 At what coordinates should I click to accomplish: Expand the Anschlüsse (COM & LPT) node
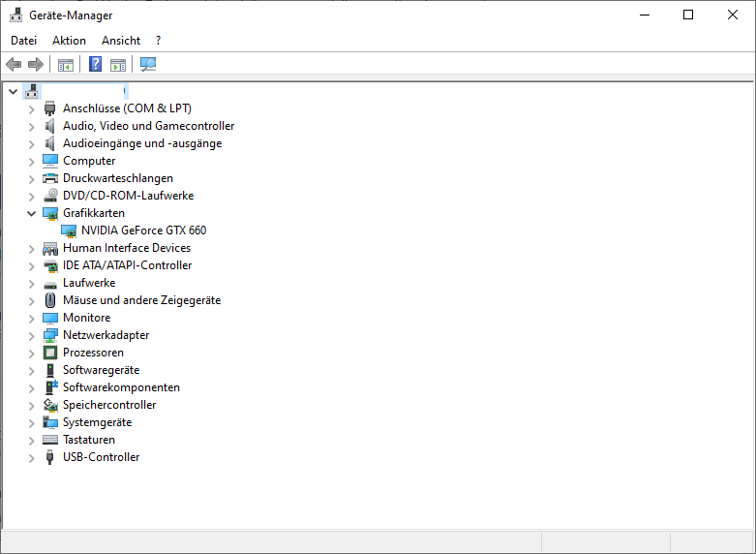click(x=32, y=109)
